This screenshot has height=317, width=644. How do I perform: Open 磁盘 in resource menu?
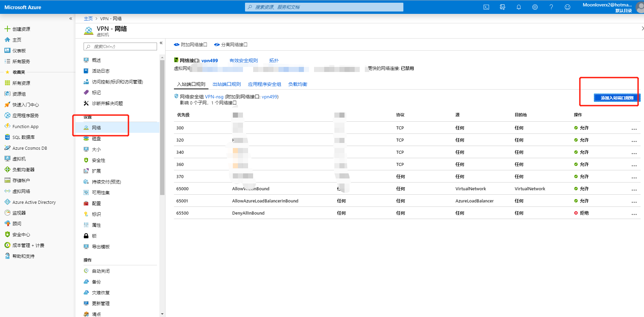(96, 139)
